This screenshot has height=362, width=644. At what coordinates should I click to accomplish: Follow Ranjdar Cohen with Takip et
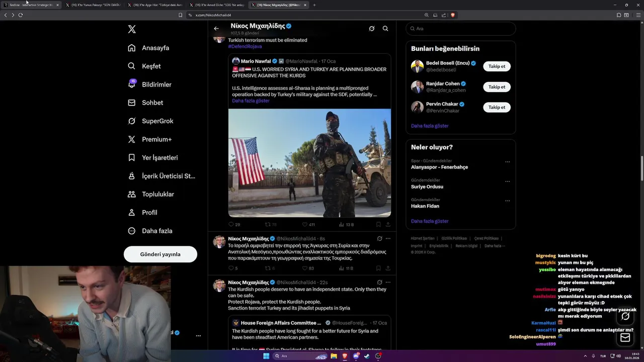(x=497, y=87)
